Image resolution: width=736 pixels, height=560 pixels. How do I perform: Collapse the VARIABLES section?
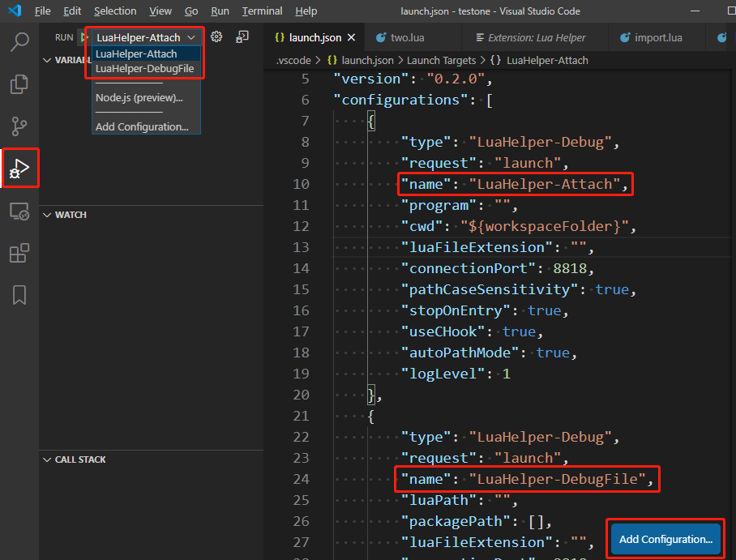pos(47,60)
